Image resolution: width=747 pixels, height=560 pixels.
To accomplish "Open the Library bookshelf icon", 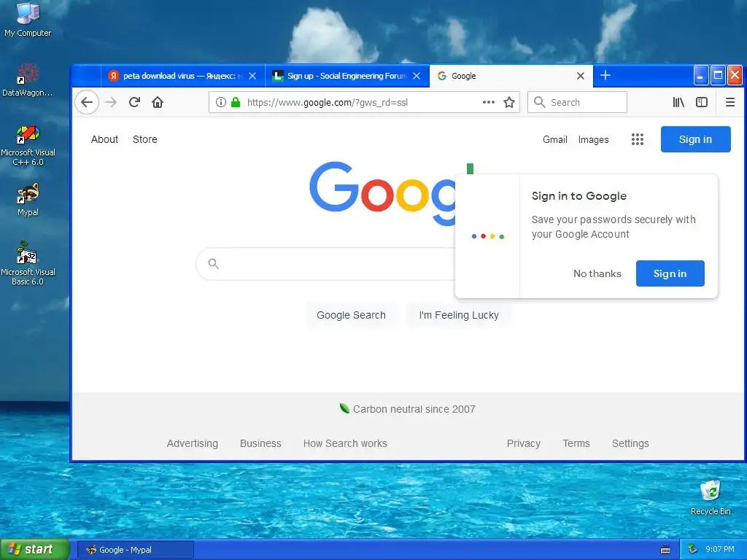I will point(678,102).
